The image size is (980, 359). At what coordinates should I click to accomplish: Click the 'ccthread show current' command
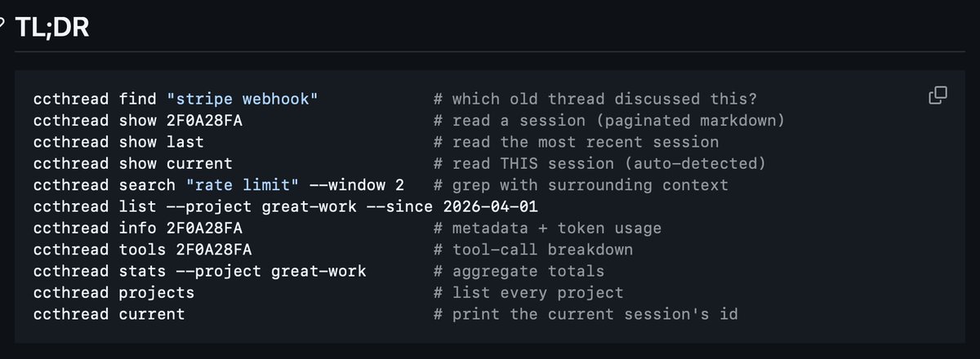[133, 163]
